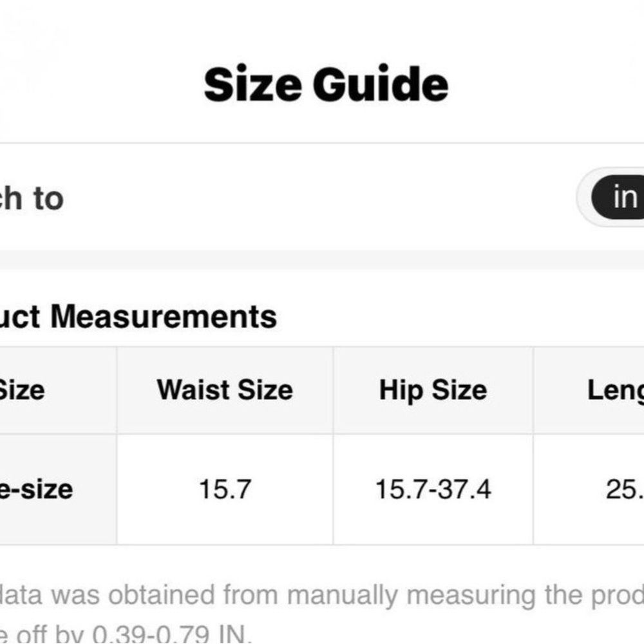
Task: Select the Hip Size column header
Action: coord(433,390)
